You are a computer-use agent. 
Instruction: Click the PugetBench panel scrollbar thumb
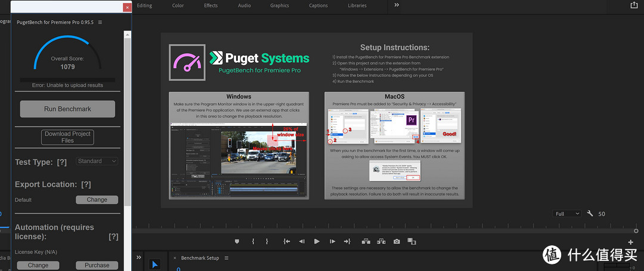[x=128, y=122]
